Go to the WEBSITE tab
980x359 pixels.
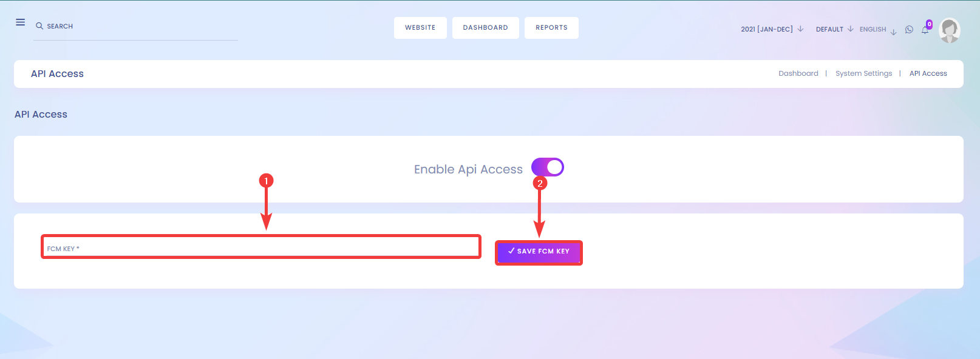pyautogui.click(x=420, y=28)
